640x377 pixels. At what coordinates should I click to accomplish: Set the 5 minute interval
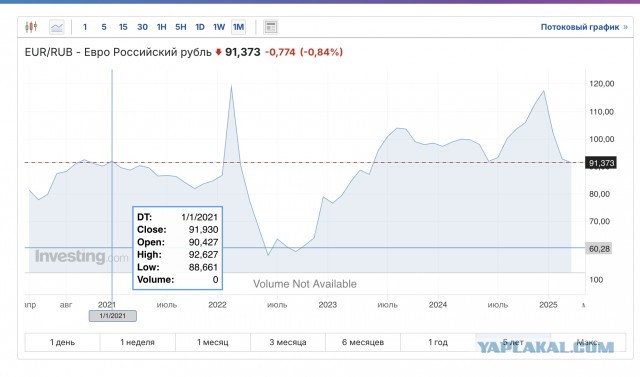coord(104,27)
